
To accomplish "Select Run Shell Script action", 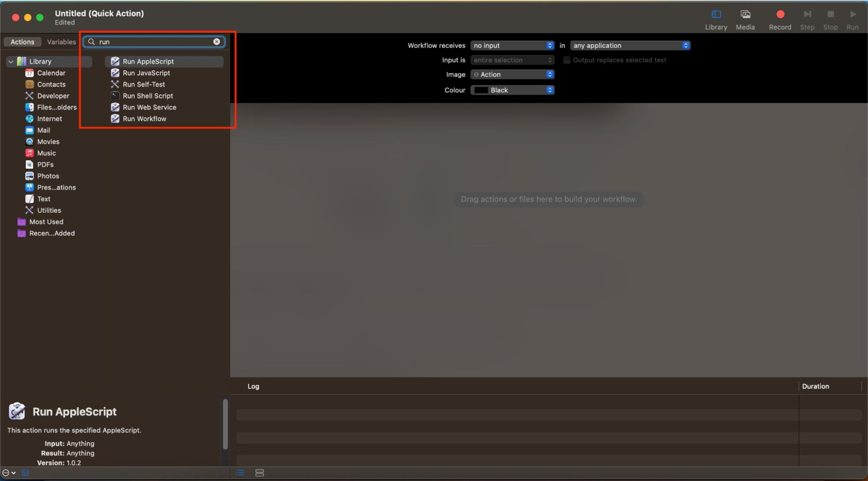I will (x=164, y=96).
